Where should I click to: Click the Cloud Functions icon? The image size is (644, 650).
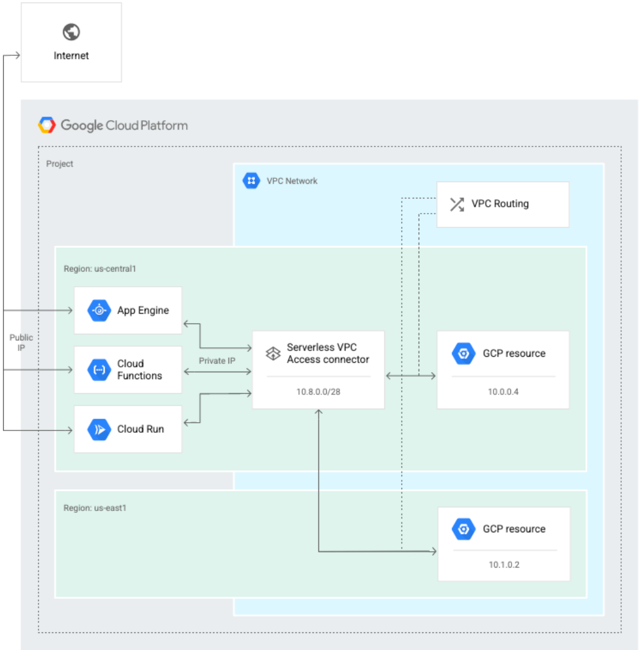pos(98,369)
